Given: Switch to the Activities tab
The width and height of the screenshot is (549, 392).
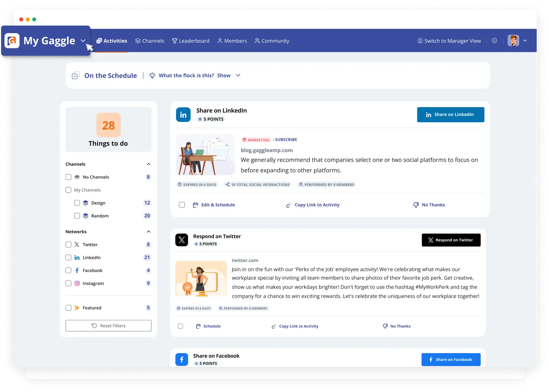Looking at the screenshot, I should (112, 41).
